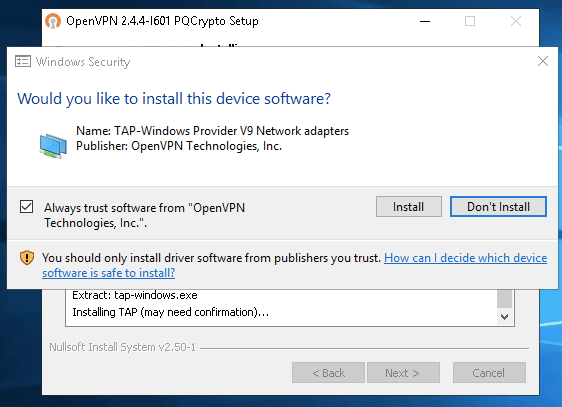
Task: Uncheck Always trust software from OpenVPN Technologies
Action: pyautogui.click(x=27, y=207)
